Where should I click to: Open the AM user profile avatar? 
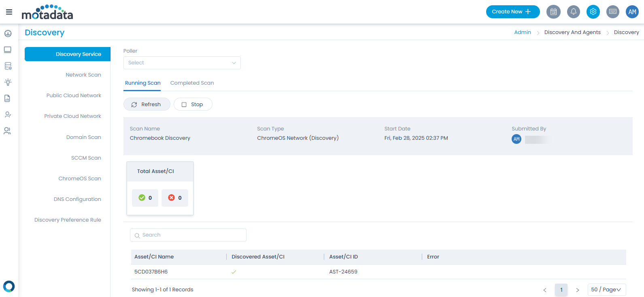point(632,12)
